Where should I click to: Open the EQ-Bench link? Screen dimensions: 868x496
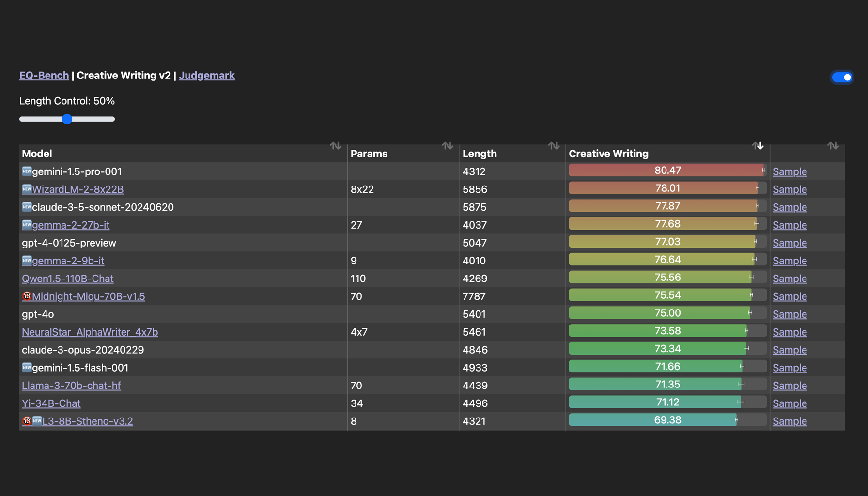coord(44,75)
